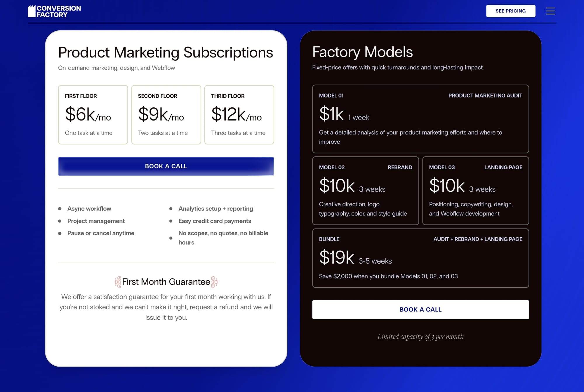Click the SEE PRICING button in the header
584x392 pixels.
(510, 11)
